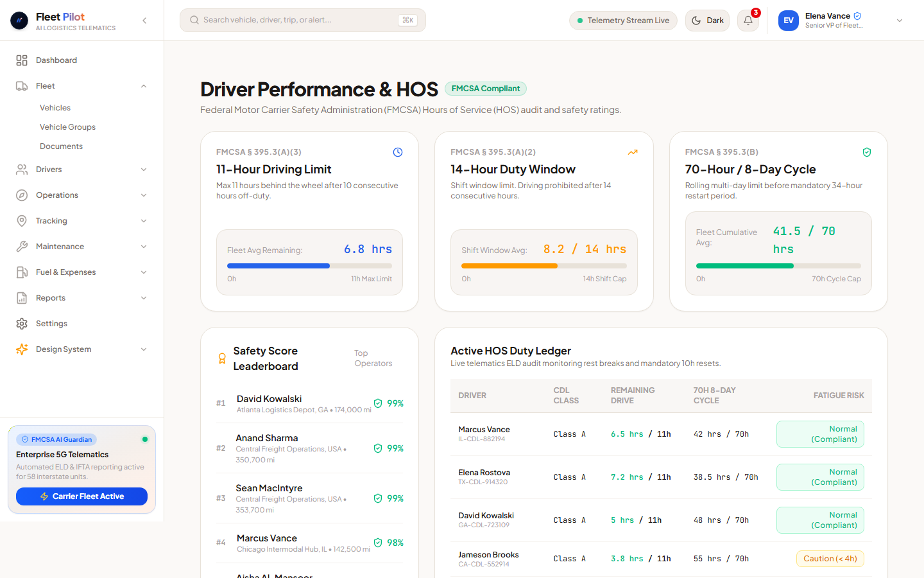
Task: Click the Fleet Avg Remaining progress bar
Action: coord(309,266)
